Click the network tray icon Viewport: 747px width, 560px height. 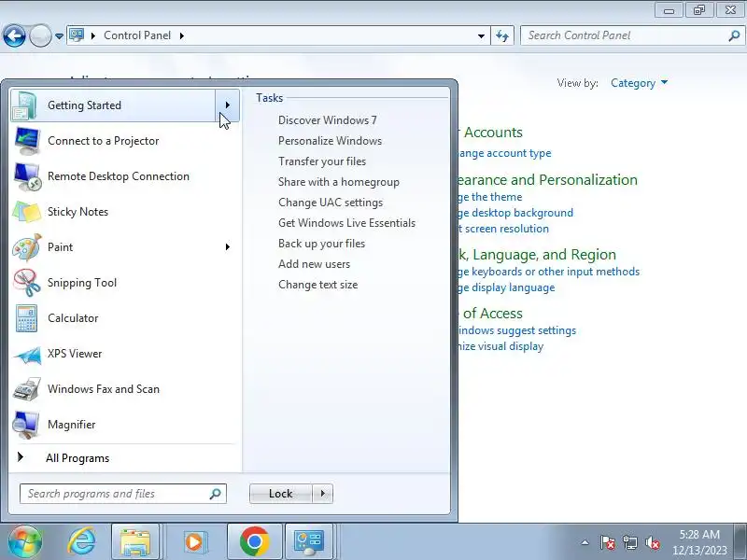click(x=630, y=542)
